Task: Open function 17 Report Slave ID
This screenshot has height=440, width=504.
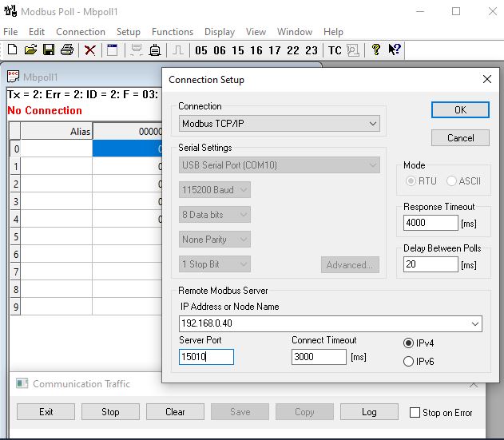Action: pos(275,50)
